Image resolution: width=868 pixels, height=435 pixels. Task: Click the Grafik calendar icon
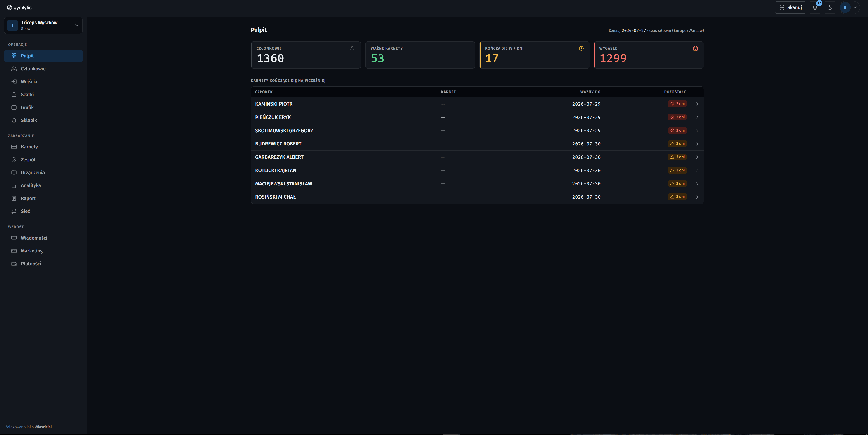coord(14,107)
